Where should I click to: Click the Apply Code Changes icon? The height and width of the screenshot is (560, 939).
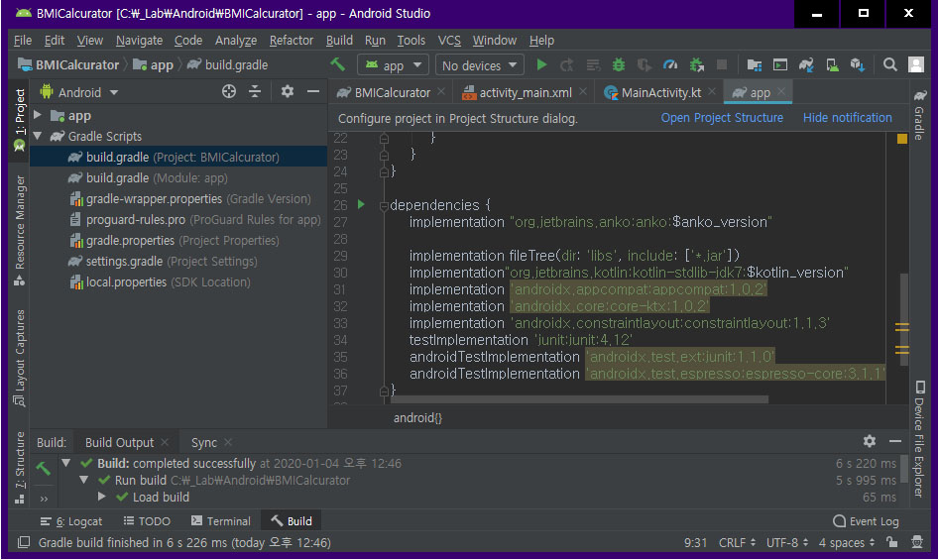[593, 64]
